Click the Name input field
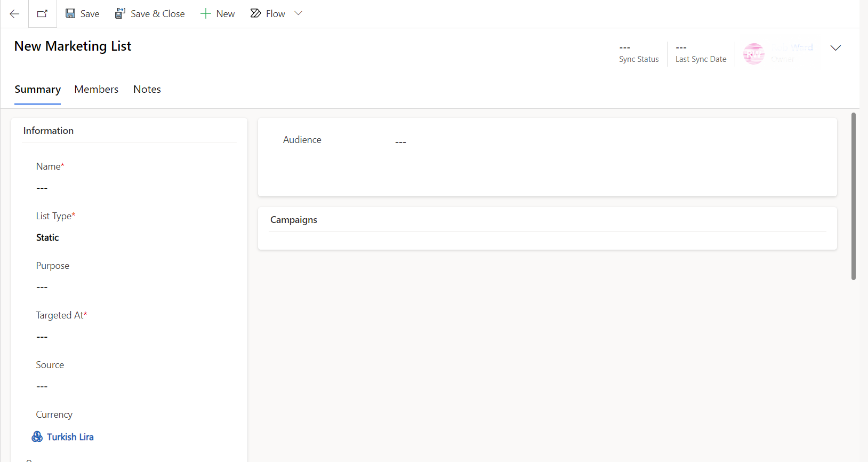 point(128,188)
